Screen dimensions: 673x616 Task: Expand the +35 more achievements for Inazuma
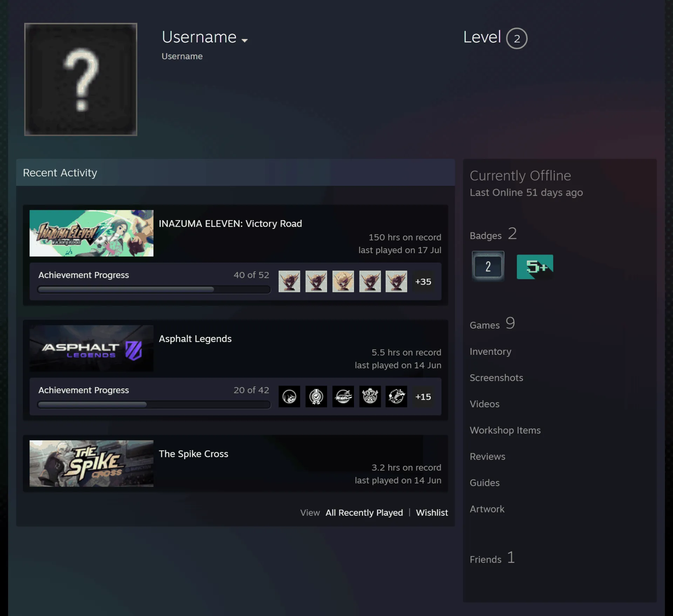423,282
